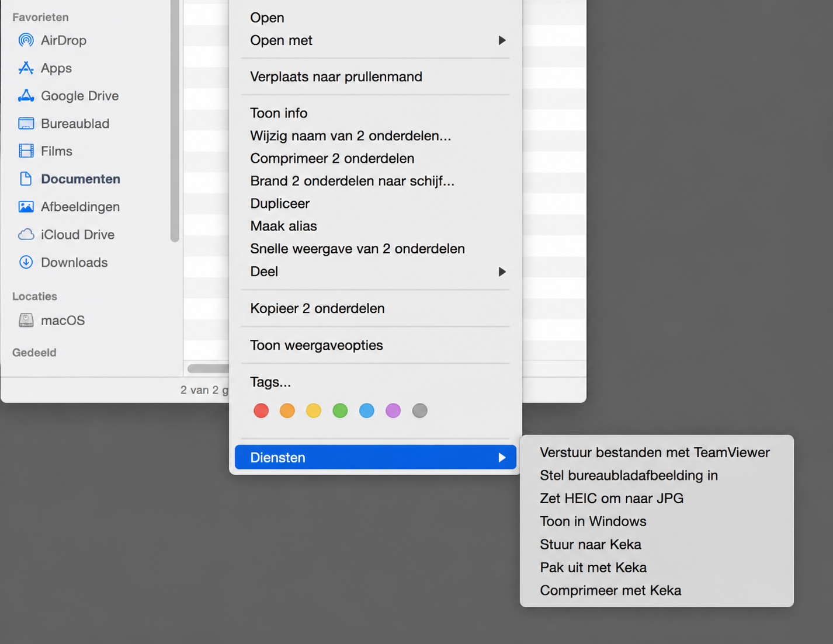Choose Deel menu entry
833x644 pixels.
tap(375, 271)
